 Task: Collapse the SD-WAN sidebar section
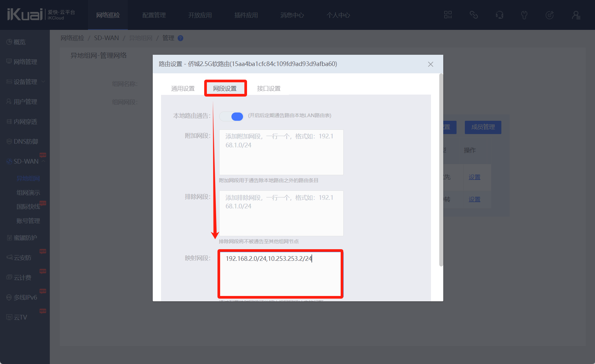pos(26,161)
